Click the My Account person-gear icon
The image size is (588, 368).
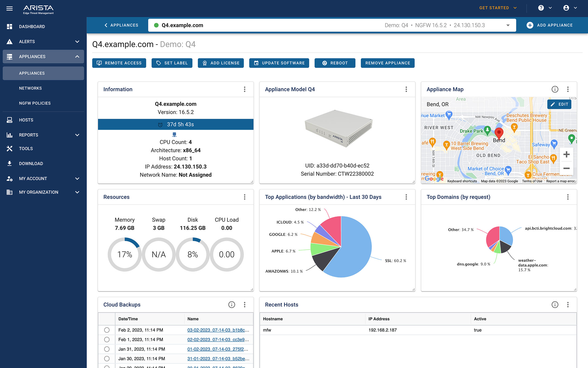click(10, 179)
